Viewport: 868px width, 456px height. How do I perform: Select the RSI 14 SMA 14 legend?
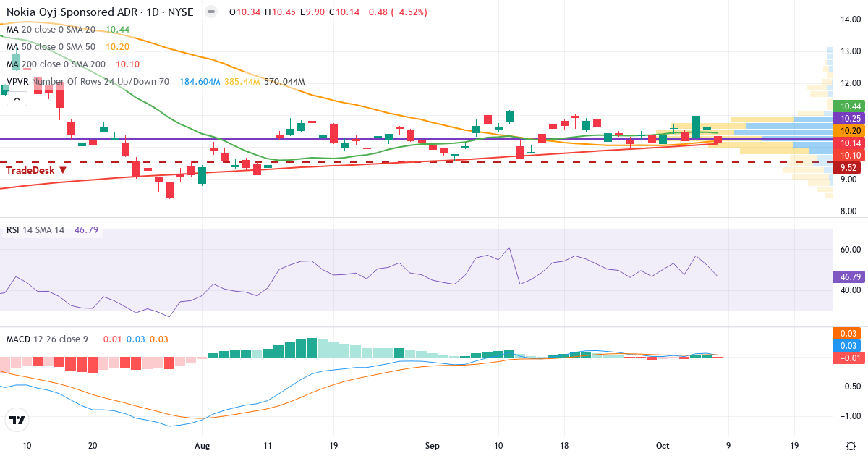pyautogui.click(x=35, y=230)
